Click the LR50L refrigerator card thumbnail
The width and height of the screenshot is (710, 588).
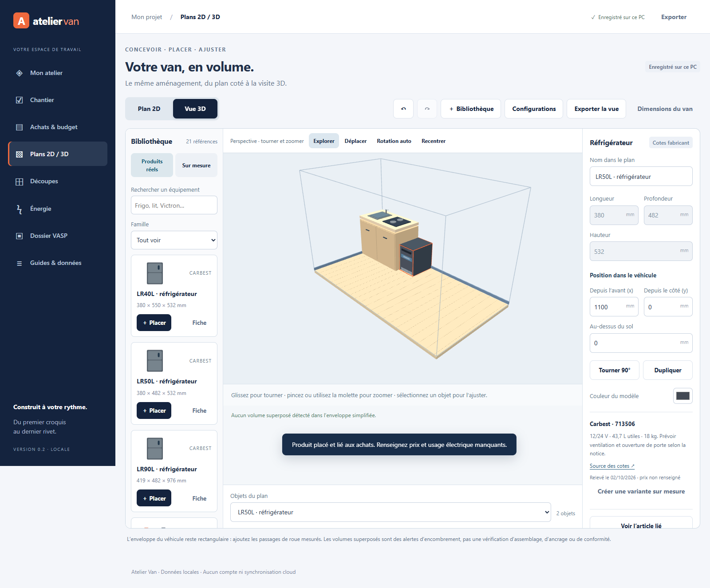[155, 361]
